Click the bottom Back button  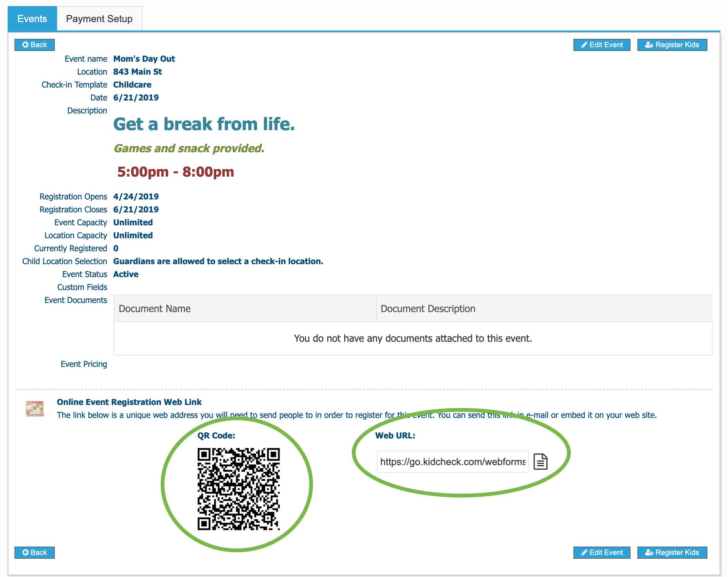pos(35,553)
